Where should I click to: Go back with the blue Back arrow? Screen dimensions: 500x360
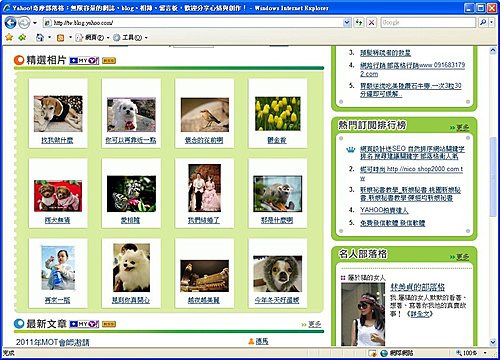[10, 23]
